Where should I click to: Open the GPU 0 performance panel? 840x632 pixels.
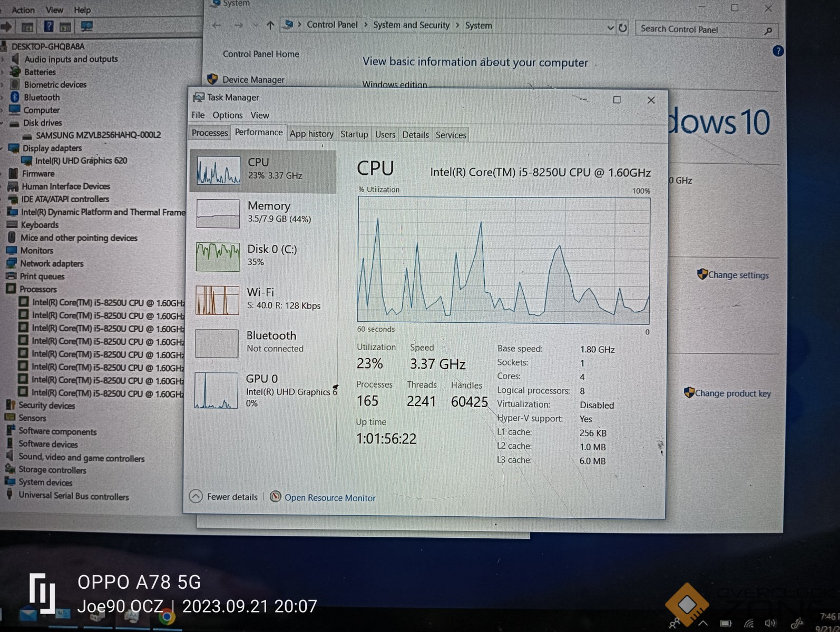click(x=263, y=390)
